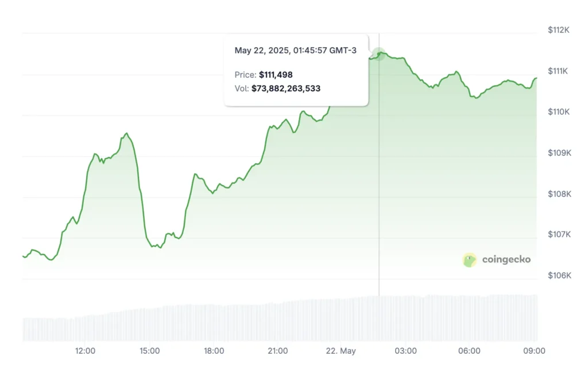Select the 03:00 time axis label
The width and height of the screenshot is (588, 367).
406,351
